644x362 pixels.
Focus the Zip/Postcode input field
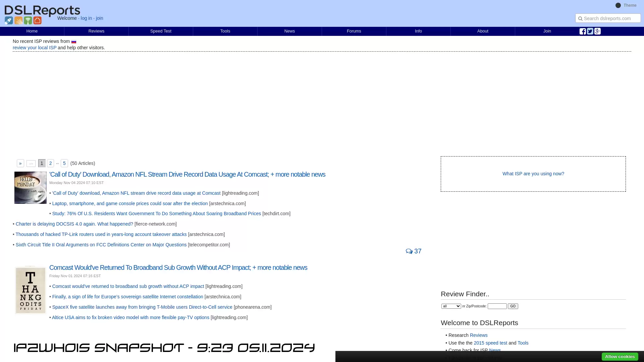pos(497,306)
